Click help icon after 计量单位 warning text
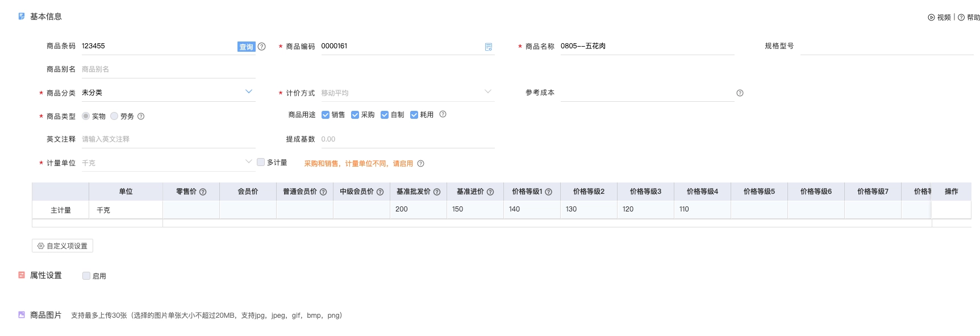The width and height of the screenshot is (980, 336). (x=420, y=164)
